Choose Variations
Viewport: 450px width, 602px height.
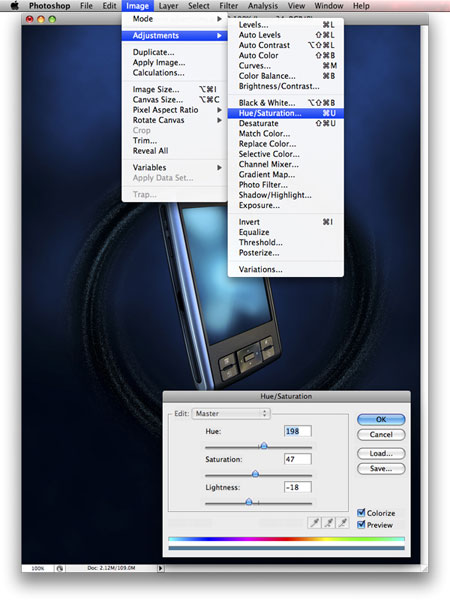point(286,269)
